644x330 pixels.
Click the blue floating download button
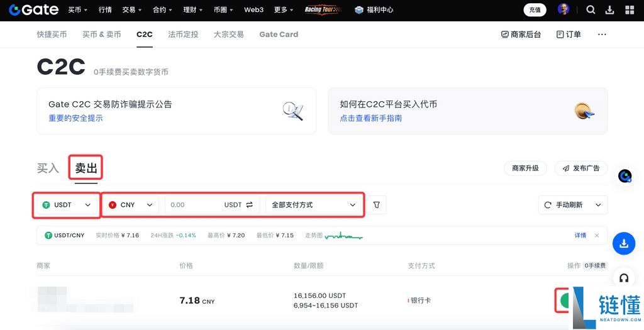coord(624,243)
